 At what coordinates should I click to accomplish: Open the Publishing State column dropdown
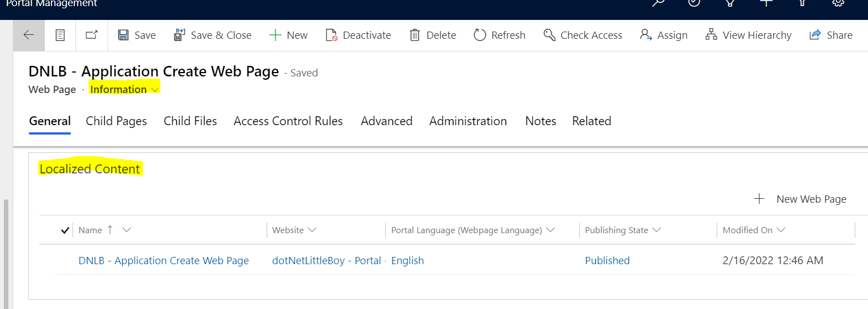(x=656, y=230)
